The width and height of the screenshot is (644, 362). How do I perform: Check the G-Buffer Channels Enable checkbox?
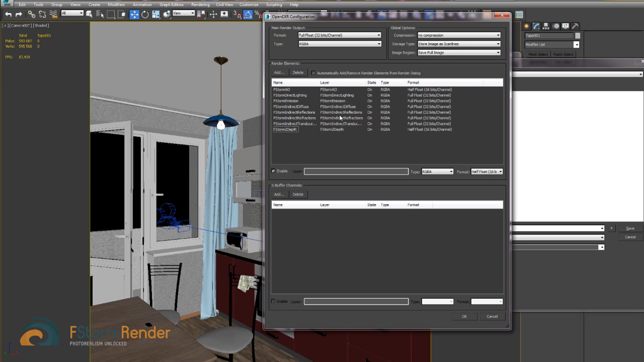273,301
